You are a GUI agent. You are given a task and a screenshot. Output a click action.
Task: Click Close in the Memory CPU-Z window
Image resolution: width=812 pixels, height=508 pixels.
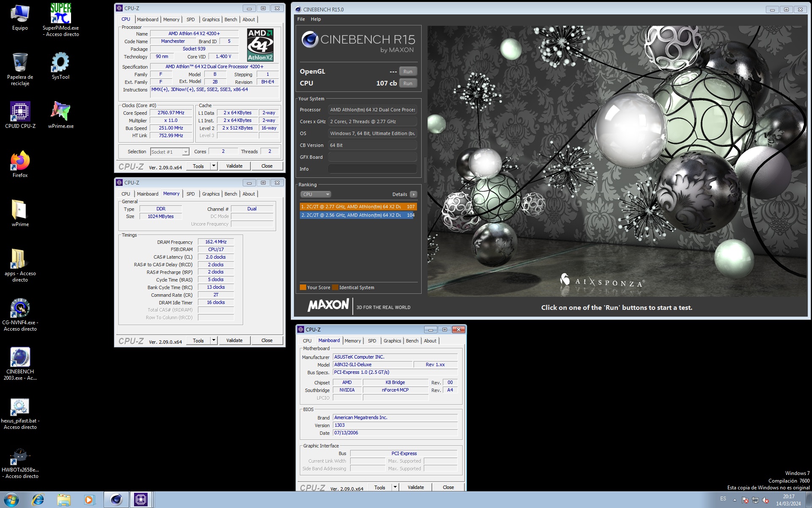pyautogui.click(x=267, y=340)
